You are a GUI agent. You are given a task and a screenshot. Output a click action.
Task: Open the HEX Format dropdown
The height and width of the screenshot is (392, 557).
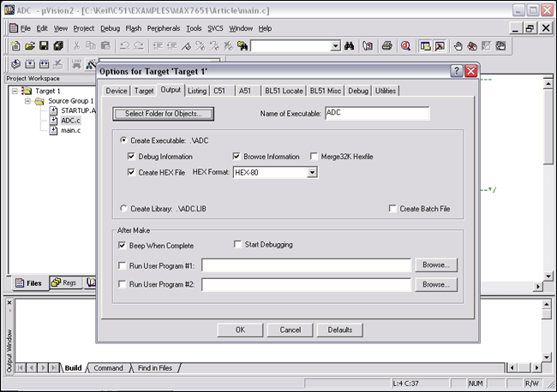[312, 172]
